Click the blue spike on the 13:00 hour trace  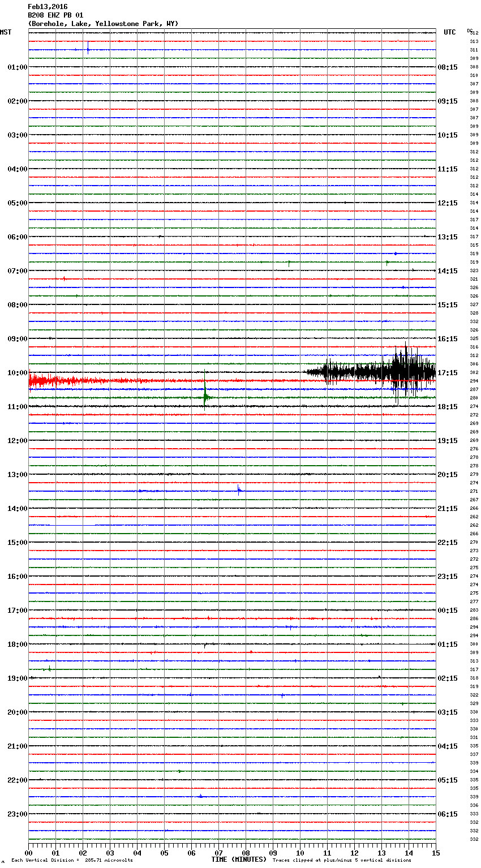click(x=239, y=491)
